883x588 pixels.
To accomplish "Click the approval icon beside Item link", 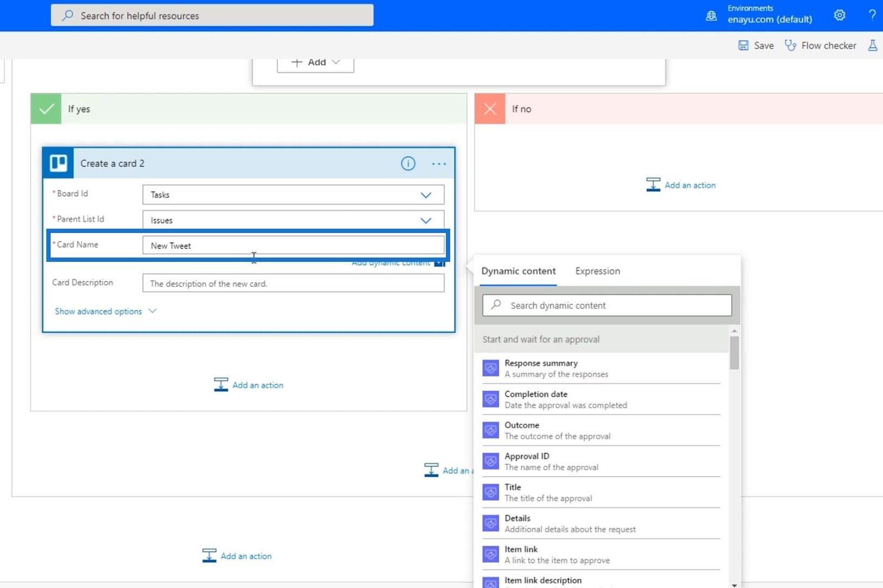I will pyautogui.click(x=490, y=555).
